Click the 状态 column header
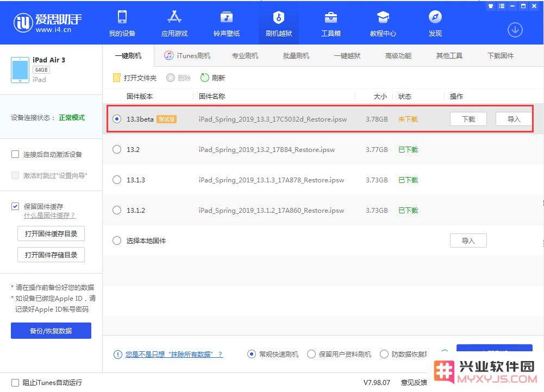Screen dimensions: 544x392 click(x=405, y=96)
